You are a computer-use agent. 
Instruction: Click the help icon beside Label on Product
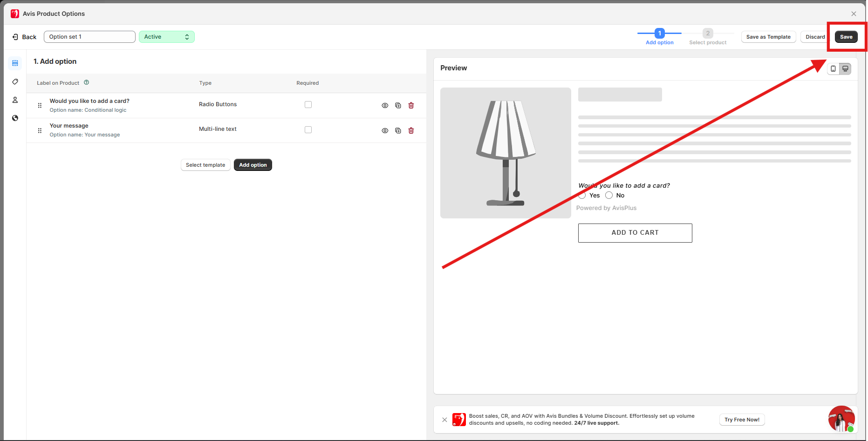[x=87, y=83]
